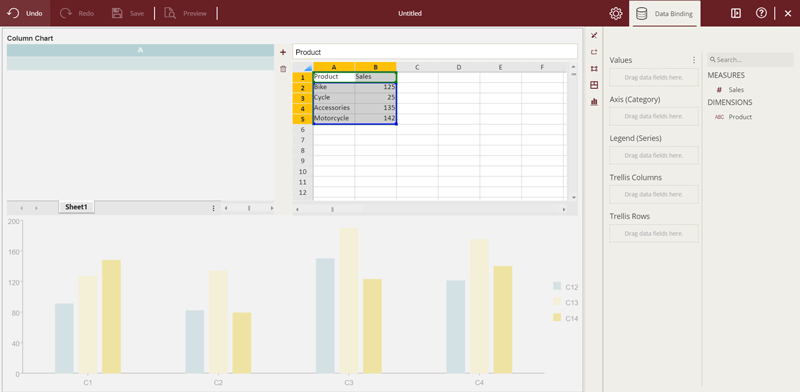Click the data fields Search box
The image size is (800, 392).
pyautogui.click(x=750, y=60)
